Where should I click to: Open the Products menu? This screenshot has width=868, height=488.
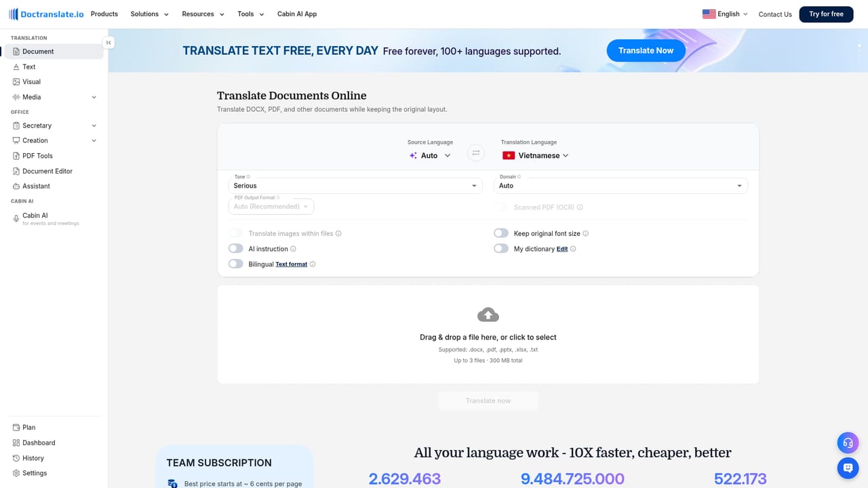coord(104,14)
